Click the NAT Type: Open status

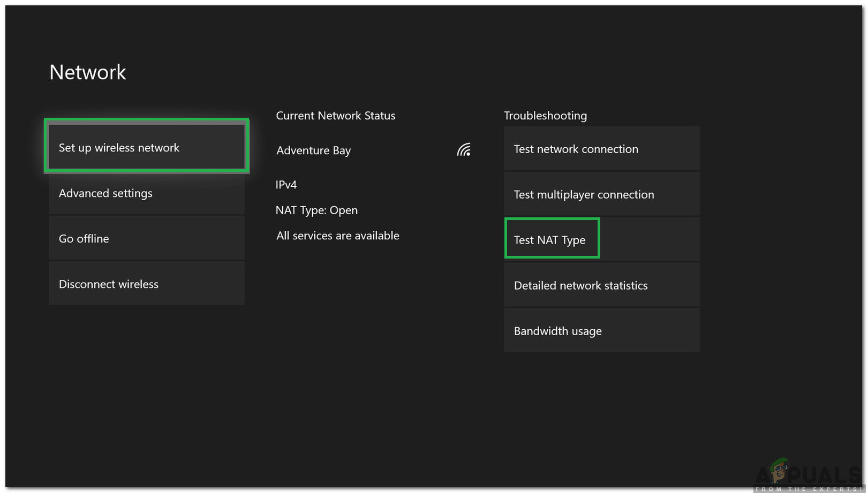(x=316, y=210)
